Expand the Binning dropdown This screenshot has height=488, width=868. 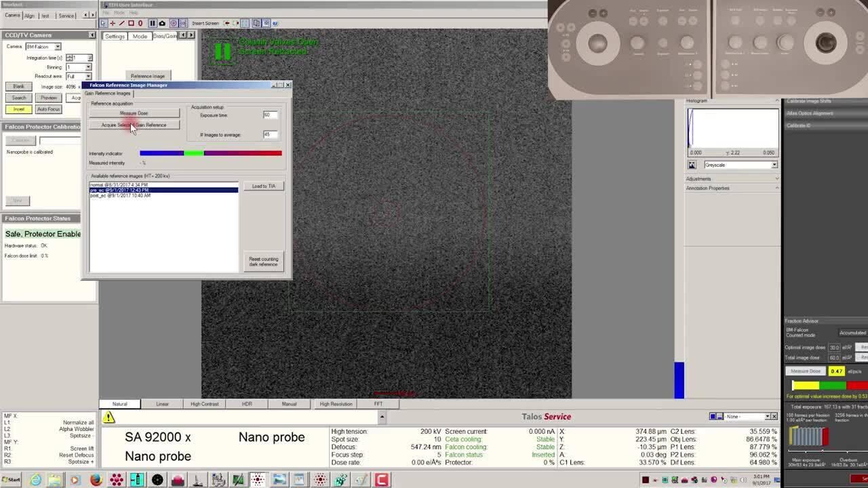(x=88, y=67)
